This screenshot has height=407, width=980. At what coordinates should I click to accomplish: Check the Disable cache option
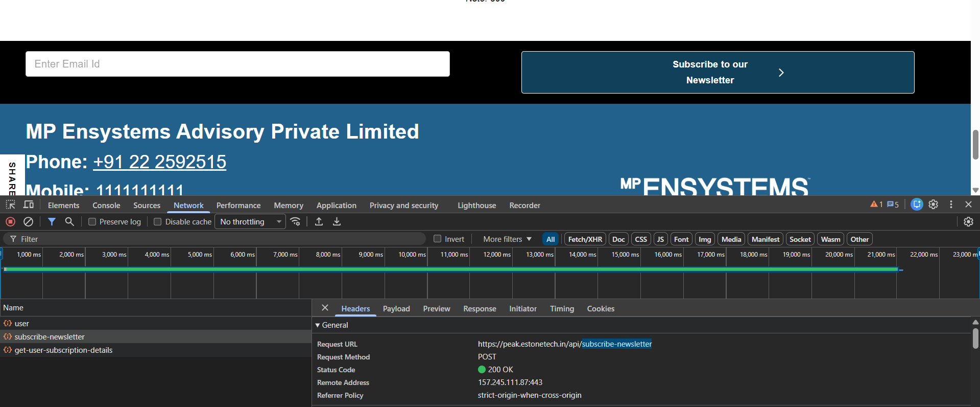tap(158, 222)
